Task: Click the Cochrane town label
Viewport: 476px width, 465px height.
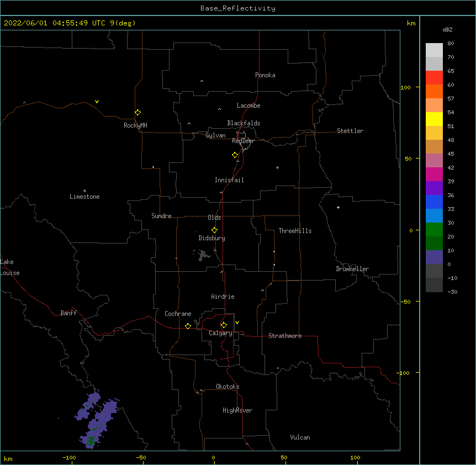Action: tap(178, 314)
